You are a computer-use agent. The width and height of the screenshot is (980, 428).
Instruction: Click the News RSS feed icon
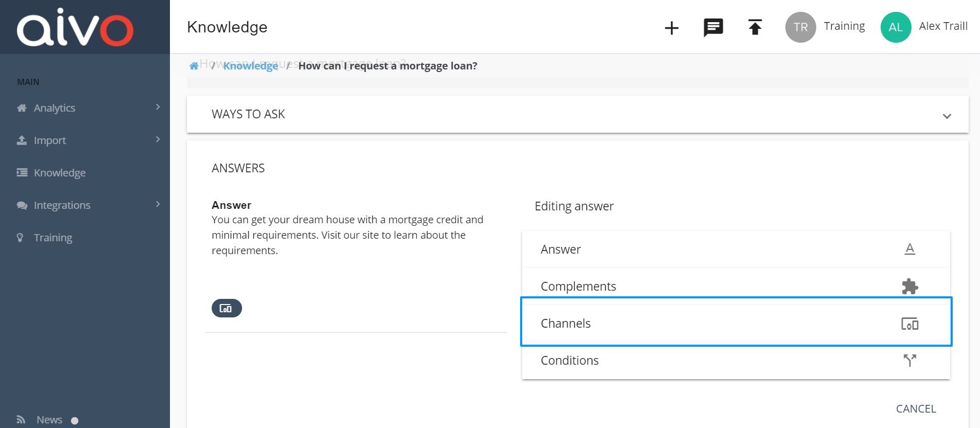[x=21, y=420]
